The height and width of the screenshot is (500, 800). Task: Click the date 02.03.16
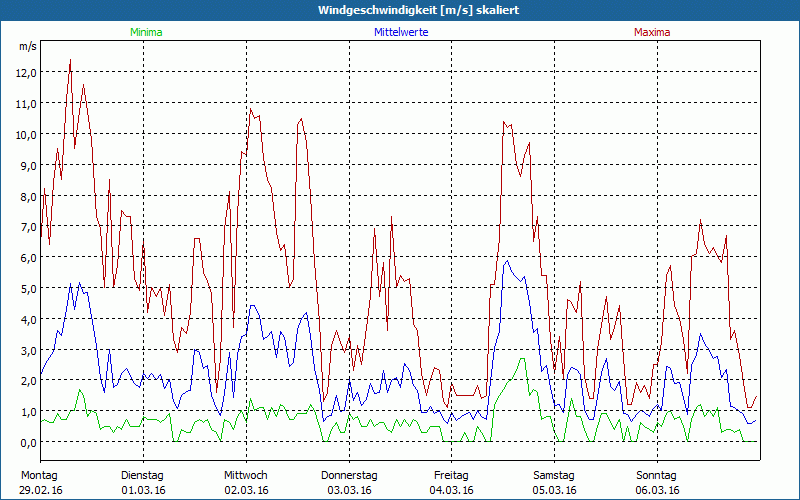point(246,490)
